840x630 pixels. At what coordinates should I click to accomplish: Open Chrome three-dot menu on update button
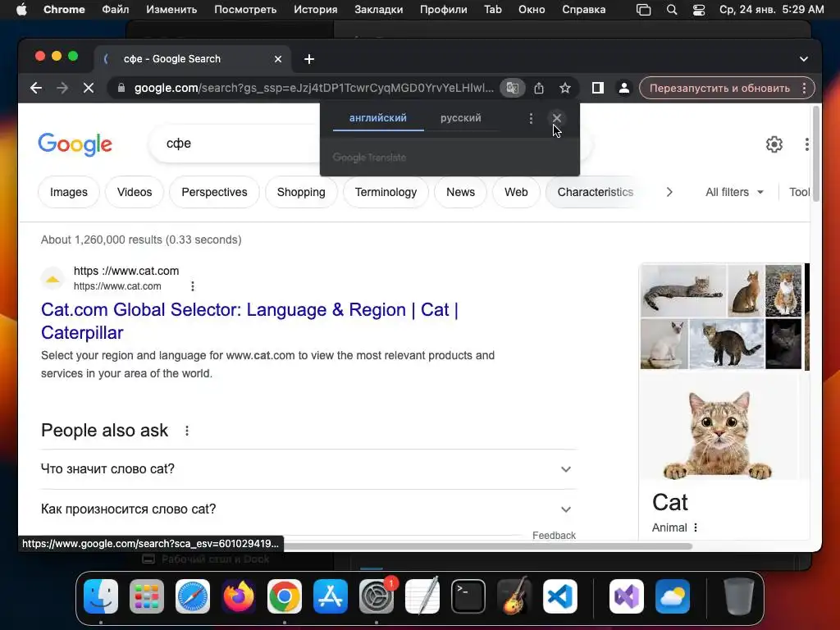(804, 88)
